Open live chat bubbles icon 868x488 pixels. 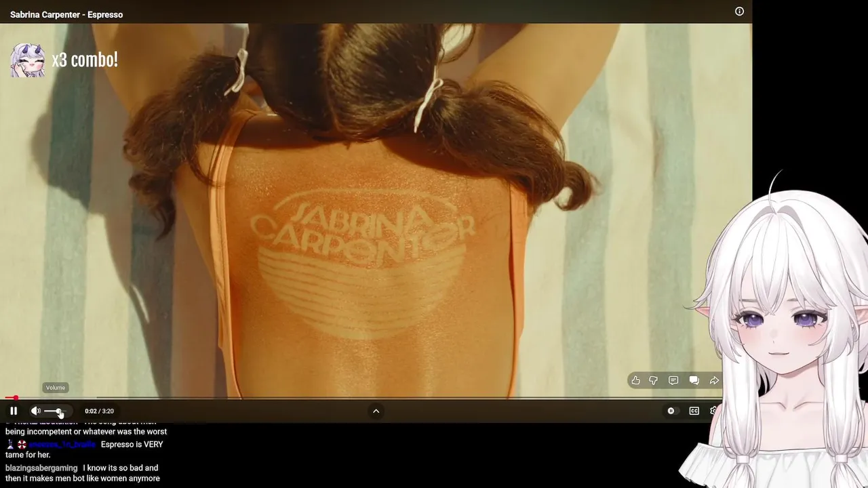point(694,380)
